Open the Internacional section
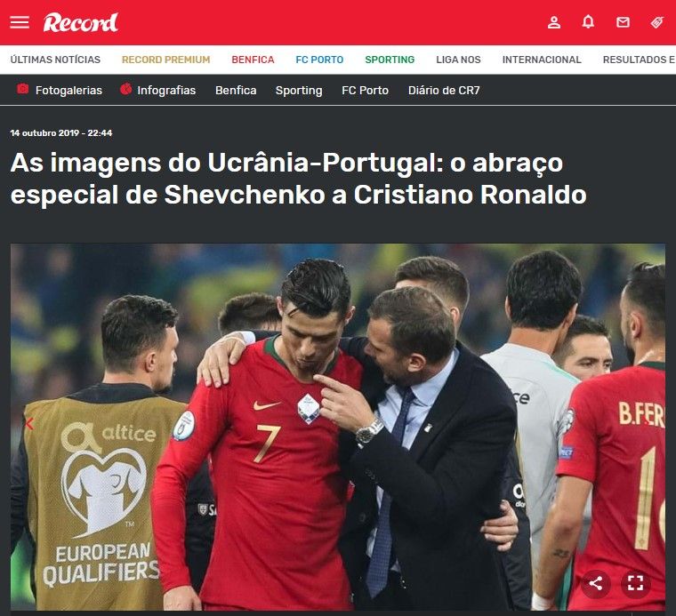This screenshot has width=676, height=616. [542, 60]
